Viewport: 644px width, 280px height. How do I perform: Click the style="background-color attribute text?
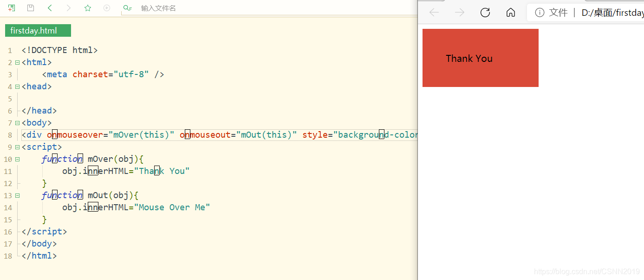tap(360, 135)
